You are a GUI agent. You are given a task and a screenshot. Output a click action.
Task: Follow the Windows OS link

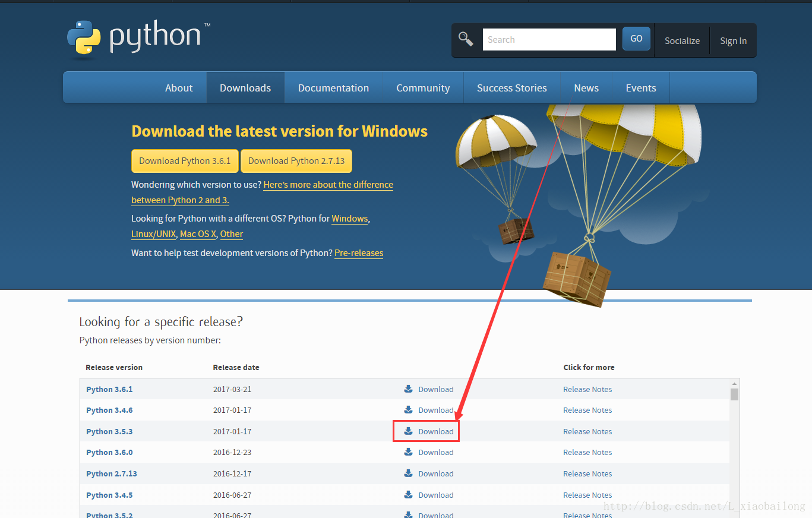tap(350, 219)
